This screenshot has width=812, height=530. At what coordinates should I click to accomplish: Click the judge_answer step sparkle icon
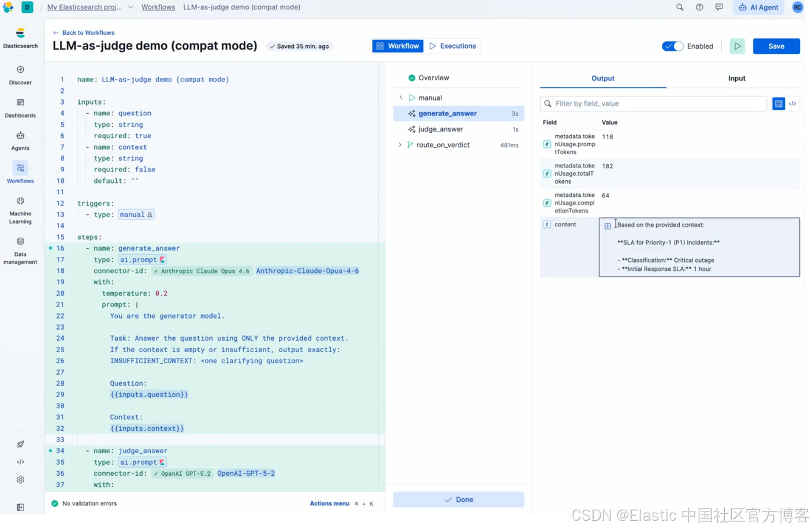click(x=412, y=129)
